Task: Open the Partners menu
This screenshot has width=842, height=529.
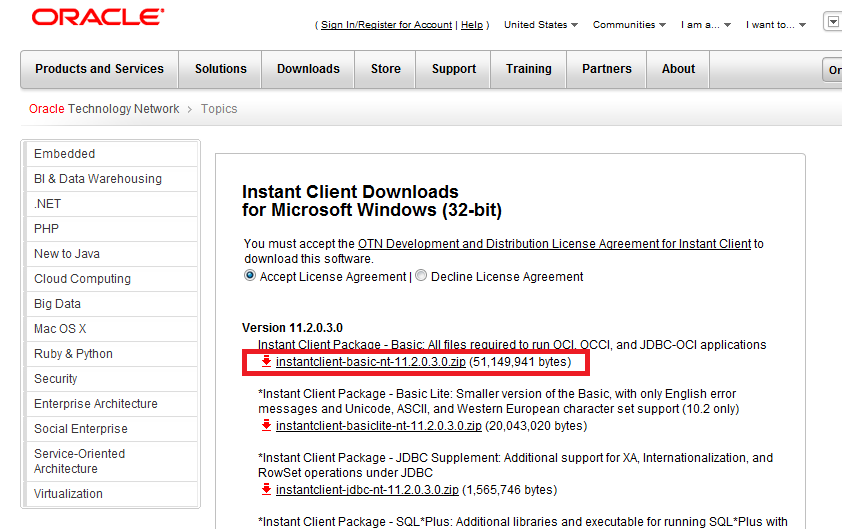Action: [x=607, y=69]
